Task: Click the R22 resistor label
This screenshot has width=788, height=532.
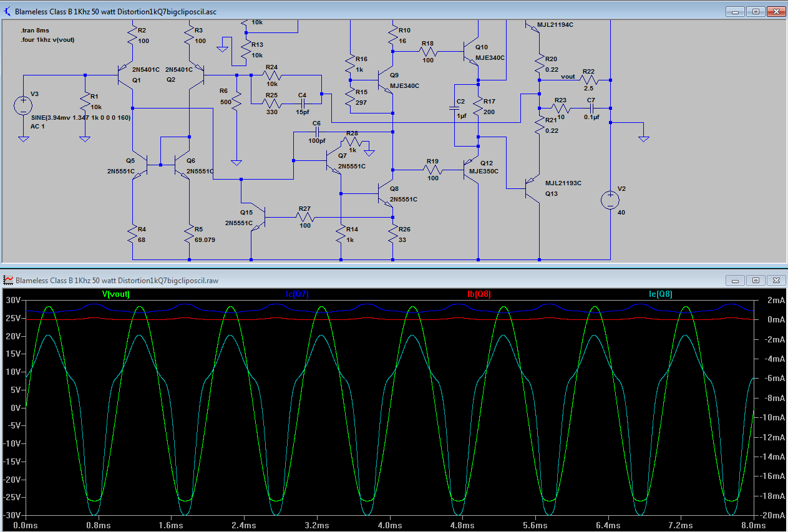Action: [x=589, y=71]
